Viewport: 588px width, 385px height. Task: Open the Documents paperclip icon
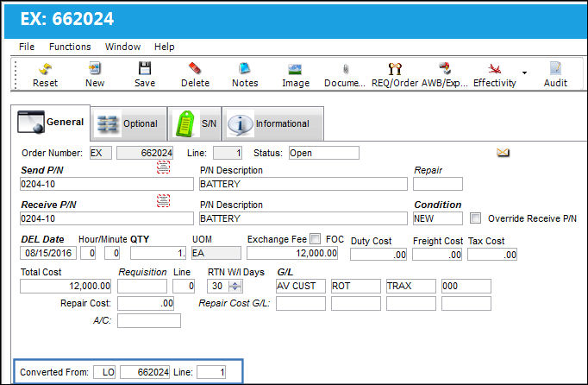(x=346, y=69)
